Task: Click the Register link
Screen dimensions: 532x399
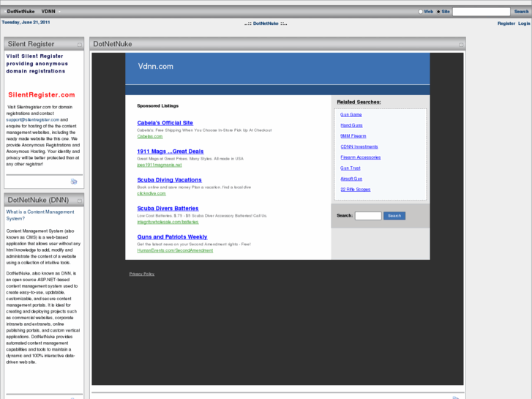Action: pos(506,23)
